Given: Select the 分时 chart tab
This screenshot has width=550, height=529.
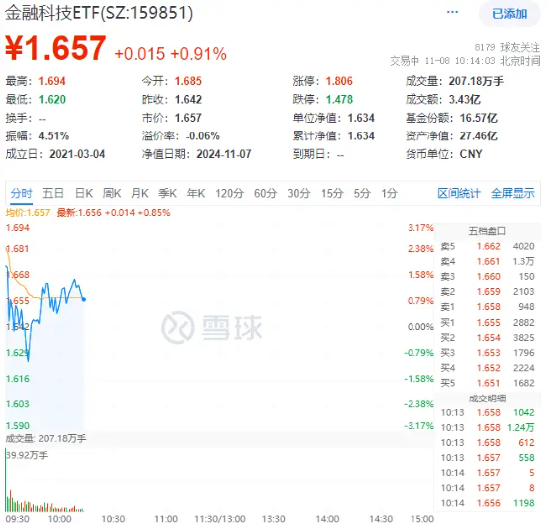Looking at the screenshot, I should click(x=21, y=193).
